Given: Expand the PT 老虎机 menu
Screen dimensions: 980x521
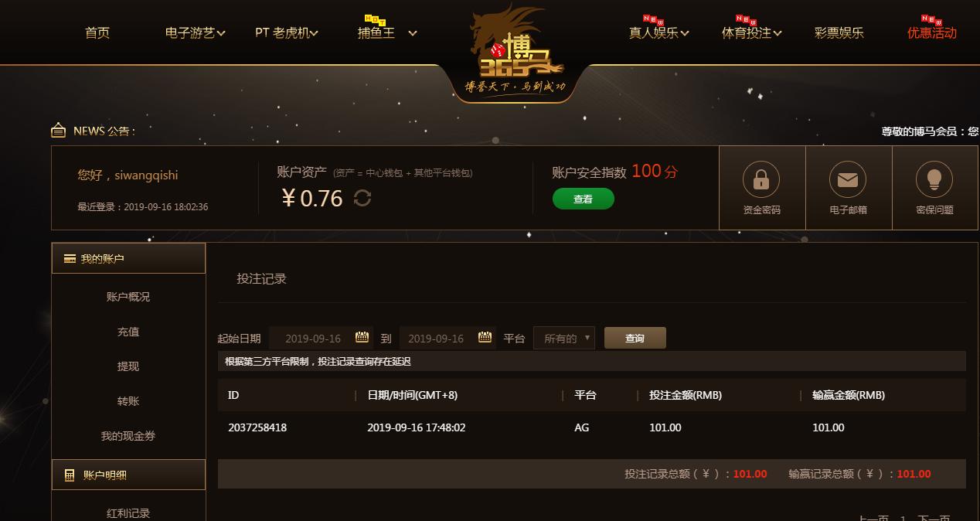Looking at the screenshot, I should click(287, 32).
